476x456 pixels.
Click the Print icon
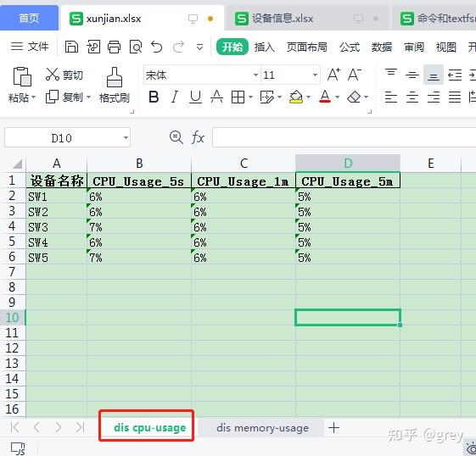[x=115, y=47]
